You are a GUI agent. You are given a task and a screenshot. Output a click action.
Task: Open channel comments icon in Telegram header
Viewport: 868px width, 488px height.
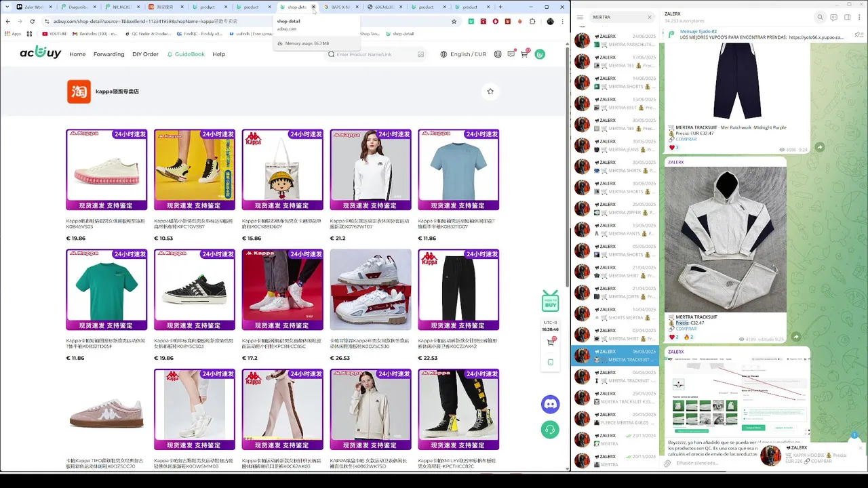[x=833, y=17]
